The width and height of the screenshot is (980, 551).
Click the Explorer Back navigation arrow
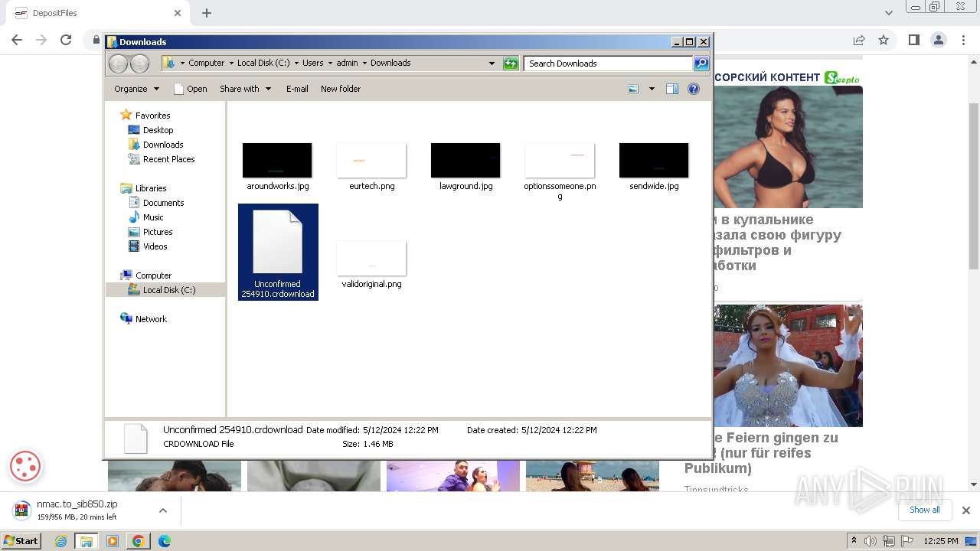[118, 64]
